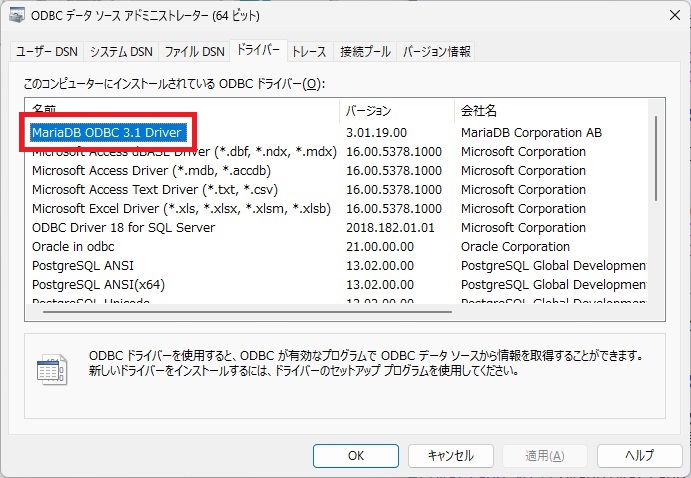The height and width of the screenshot is (478, 691).
Task: Click the horizontal scrollbar of the driver list
Action: click(247, 312)
